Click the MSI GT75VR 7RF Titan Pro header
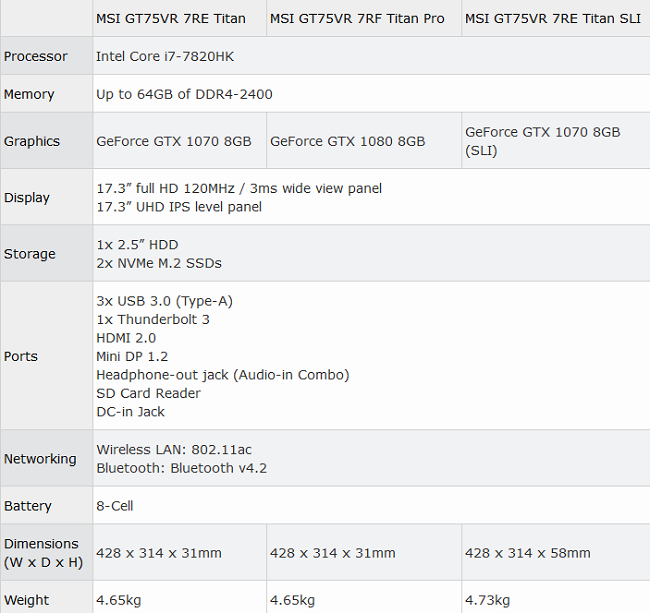This screenshot has width=650, height=613. pyautogui.click(x=356, y=19)
